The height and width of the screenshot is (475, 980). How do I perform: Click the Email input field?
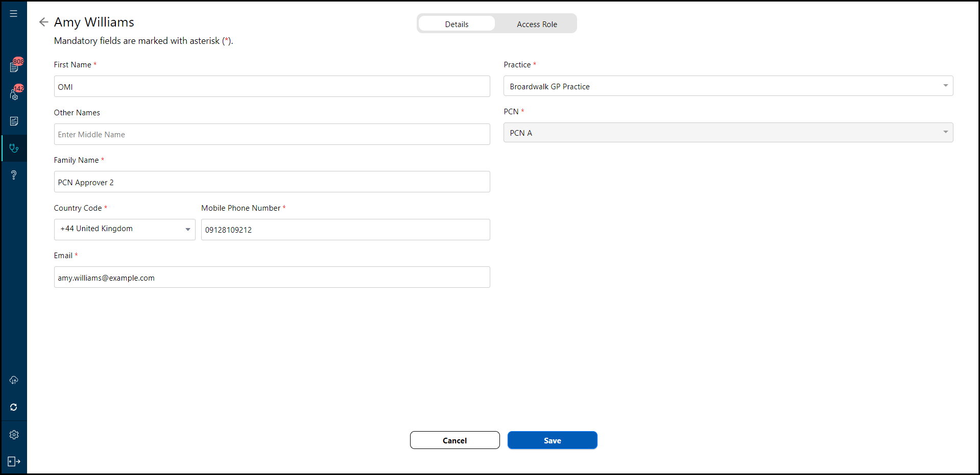tap(272, 278)
